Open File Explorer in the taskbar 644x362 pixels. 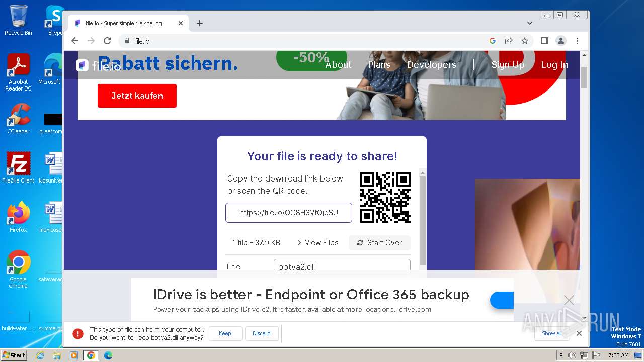(57, 355)
